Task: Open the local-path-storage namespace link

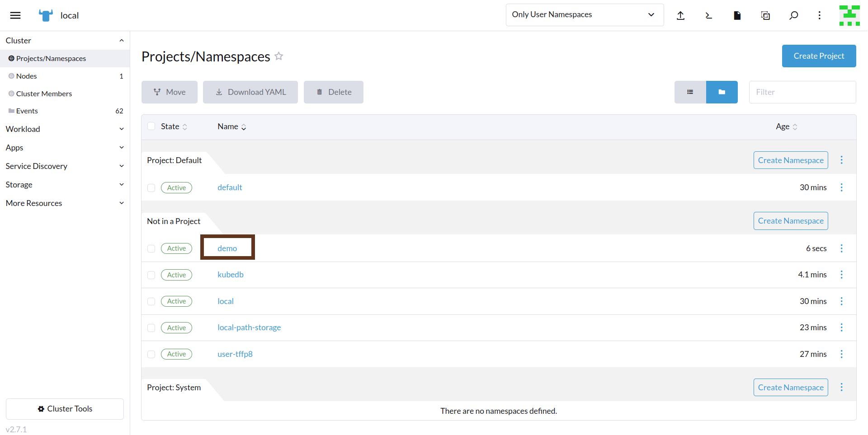Action: coord(249,327)
